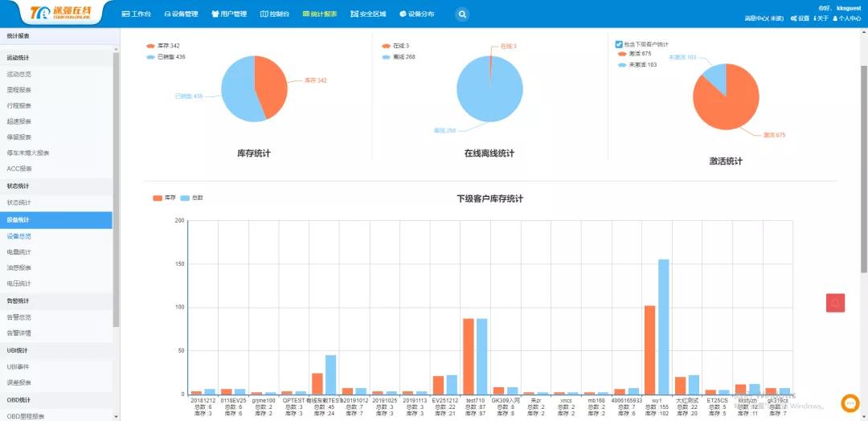
Task: Click blue 未激活 slice of 激活统计 pie
Action: coord(716,76)
